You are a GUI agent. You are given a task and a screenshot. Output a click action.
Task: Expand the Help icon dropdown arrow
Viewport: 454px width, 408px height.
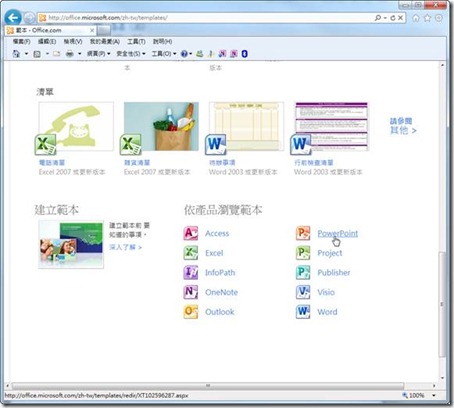(x=190, y=54)
